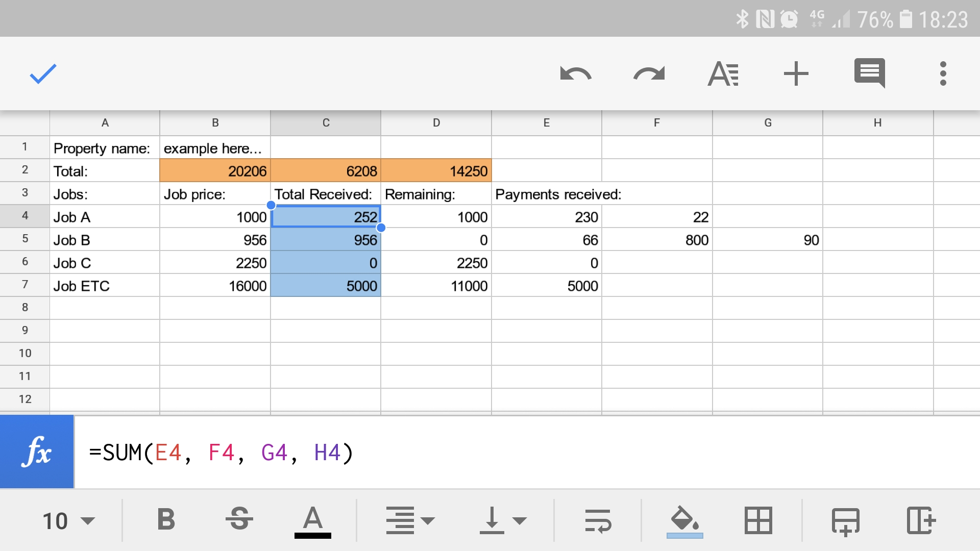Screen dimensions: 980x551
Task: Toggle text wrapping
Action: point(598,520)
